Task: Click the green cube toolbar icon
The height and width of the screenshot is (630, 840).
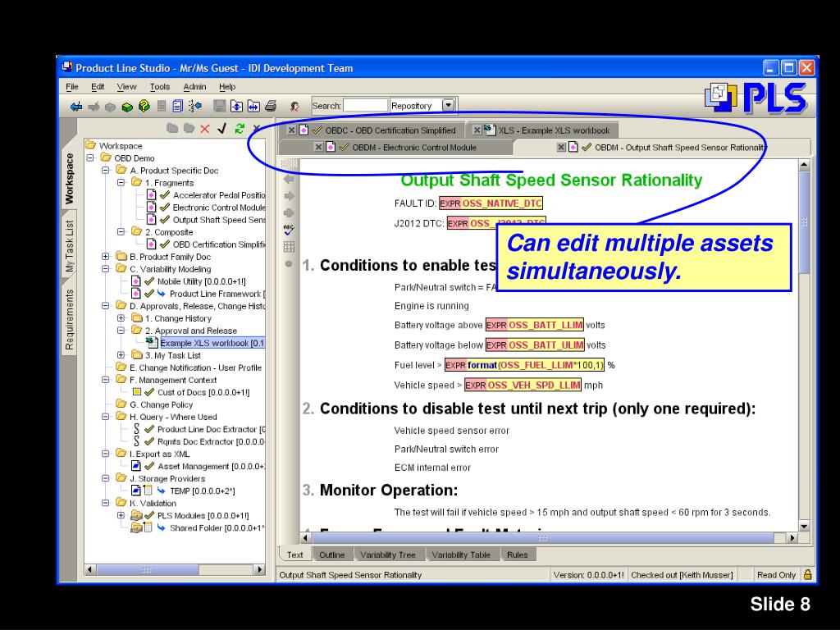Action: click(x=127, y=107)
